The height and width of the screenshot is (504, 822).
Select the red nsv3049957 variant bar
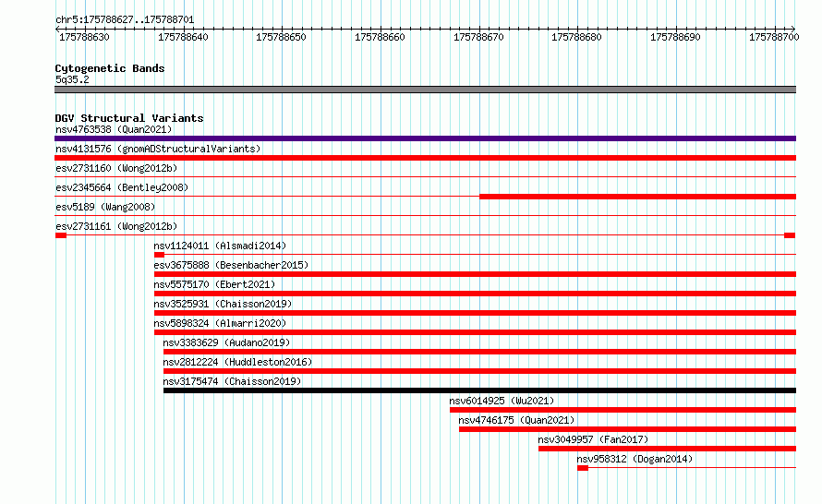(x=668, y=449)
